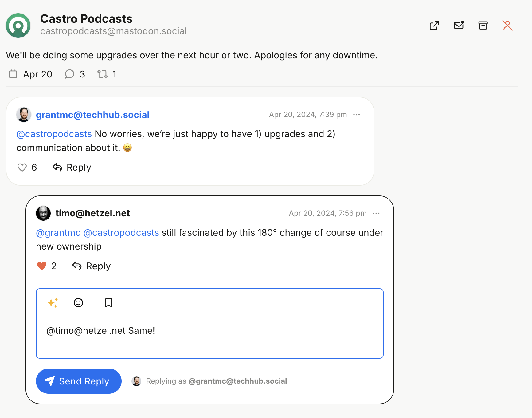
Task: Open more options for grantmc's reply
Action: [x=356, y=115]
